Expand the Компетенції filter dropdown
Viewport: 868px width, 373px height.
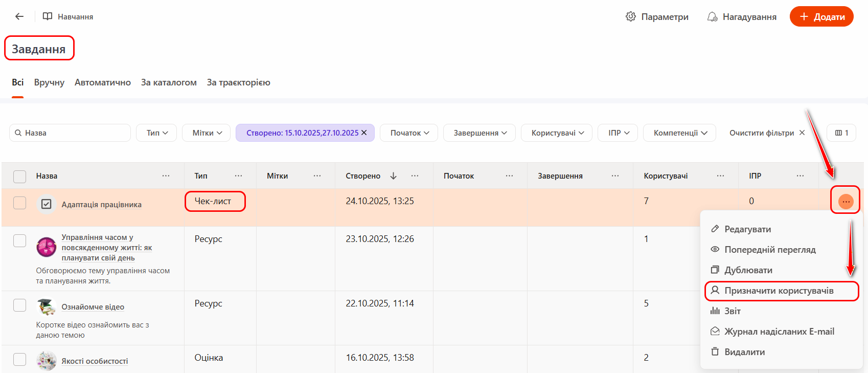click(679, 133)
